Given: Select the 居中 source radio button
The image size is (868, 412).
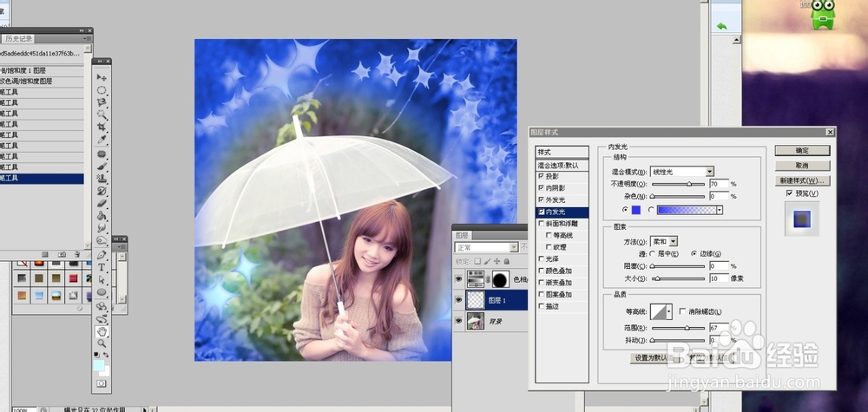Looking at the screenshot, I should (x=652, y=253).
